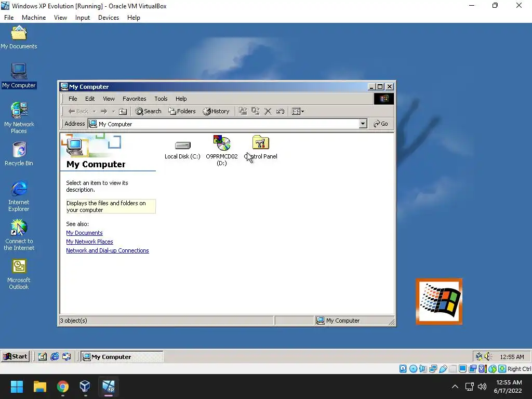Click the Go button beside address bar
532x399 pixels.
(x=381, y=124)
